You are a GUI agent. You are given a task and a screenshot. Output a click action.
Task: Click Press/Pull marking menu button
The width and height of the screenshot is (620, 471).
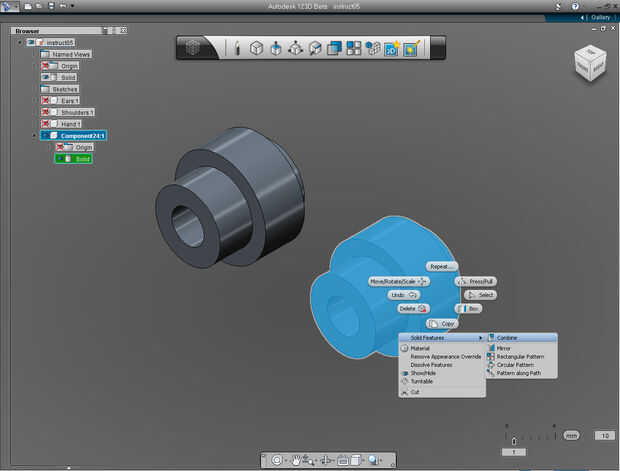point(476,282)
